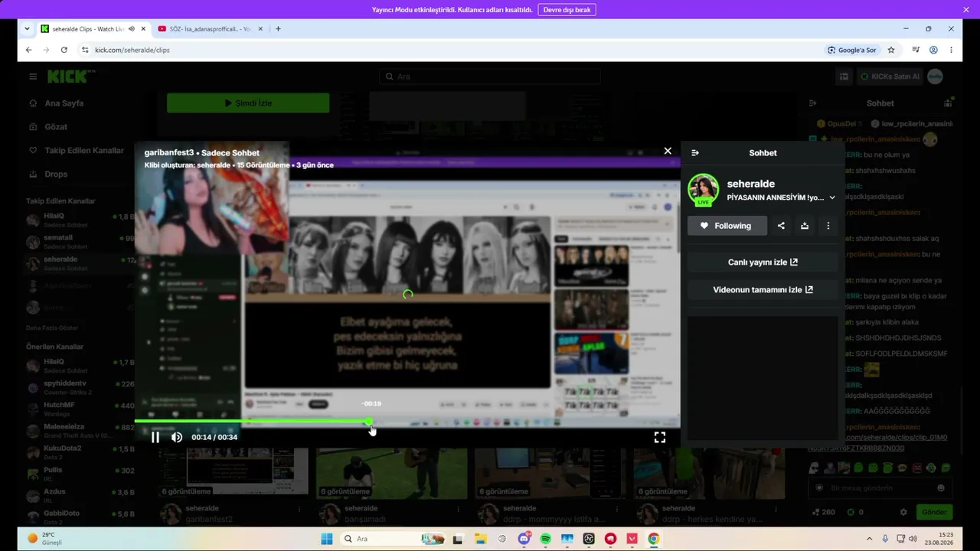The width and height of the screenshot is (980, 551).
Task: View site information in address bar
Action: [85, 50]
